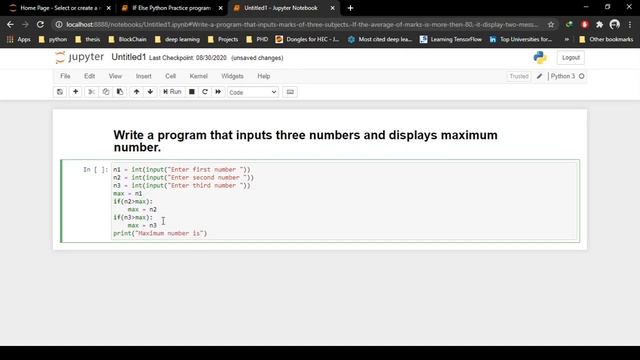
Task: Save notebook with the save and checkpoint icon
Action: click(x=60, y=92)
